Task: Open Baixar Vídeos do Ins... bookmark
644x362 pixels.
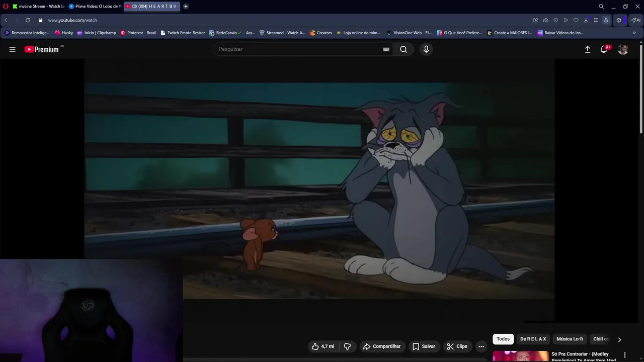Action: [x=560, y=33]
